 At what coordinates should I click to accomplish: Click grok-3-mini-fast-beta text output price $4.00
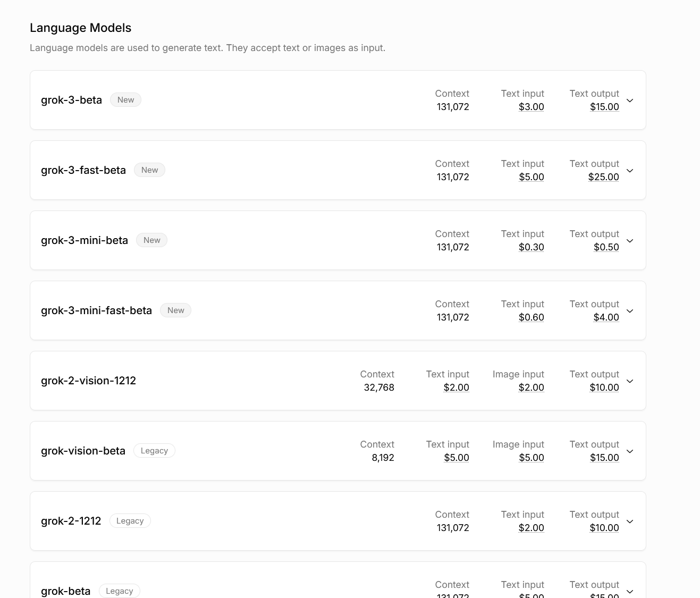[x=606, y=317]
